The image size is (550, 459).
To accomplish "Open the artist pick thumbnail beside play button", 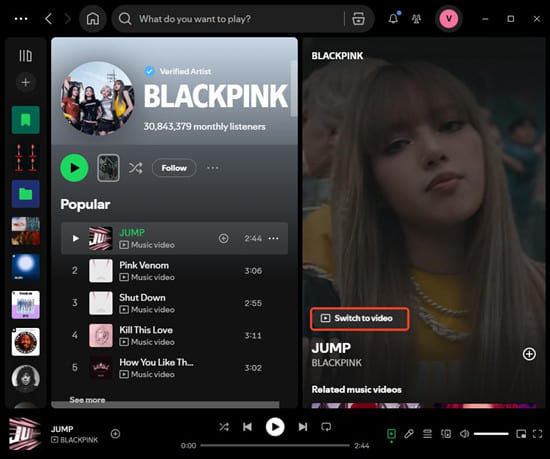I will [108, 168].
